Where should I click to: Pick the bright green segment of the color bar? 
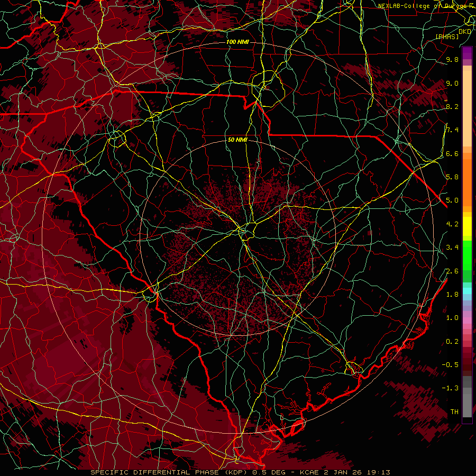point(467,255)
